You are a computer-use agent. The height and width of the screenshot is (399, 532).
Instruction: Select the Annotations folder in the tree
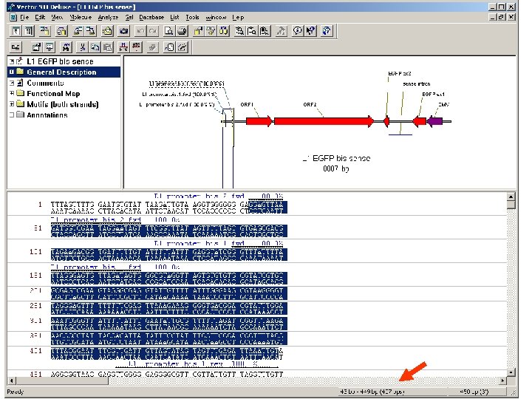[x=47, y=115]
